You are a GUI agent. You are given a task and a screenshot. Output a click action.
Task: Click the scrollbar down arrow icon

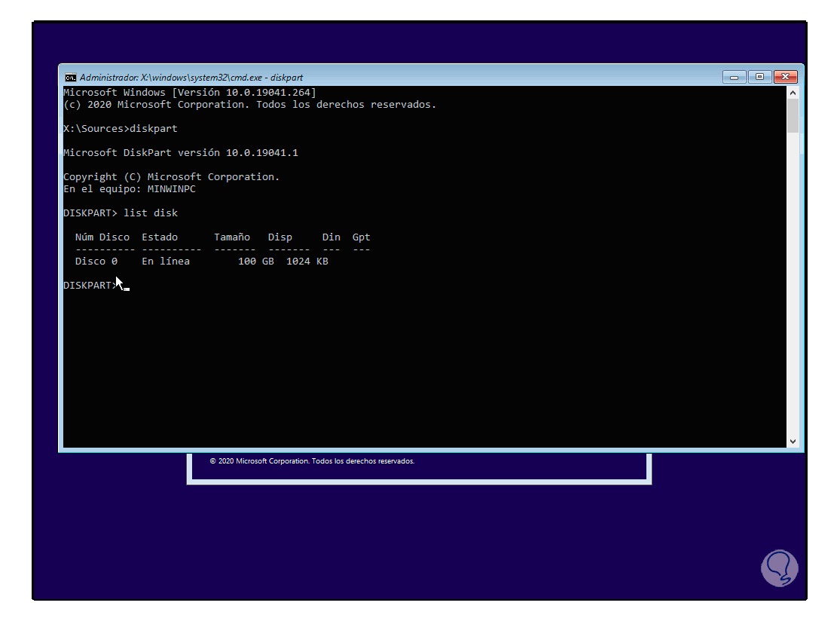(793, 441)
